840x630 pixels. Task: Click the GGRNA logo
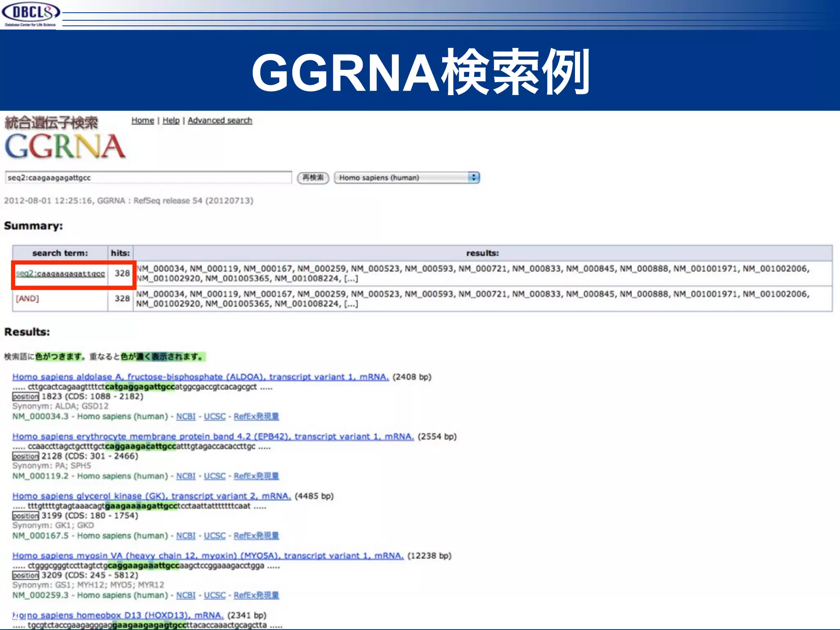pyautogui.click(x=65, y=138)
